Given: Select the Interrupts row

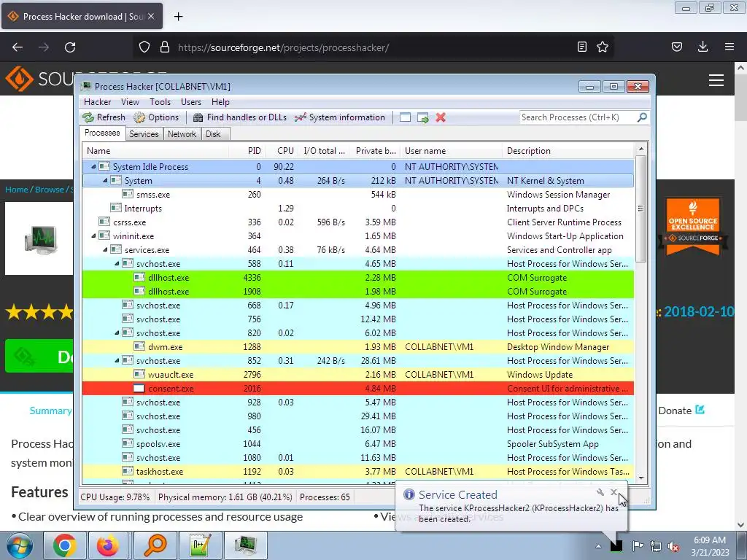Looking at the screenshot, I should pos(357,208).
